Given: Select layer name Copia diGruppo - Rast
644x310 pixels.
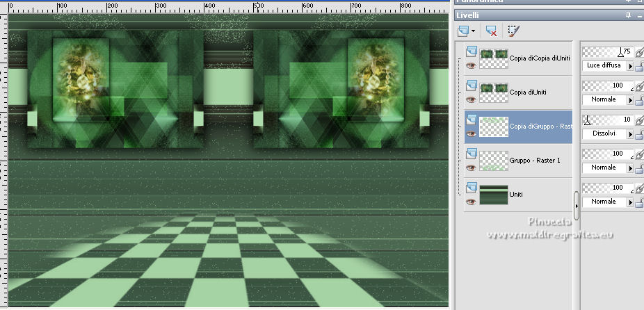Looking at the screenshot, I should (x=540, y=127).
